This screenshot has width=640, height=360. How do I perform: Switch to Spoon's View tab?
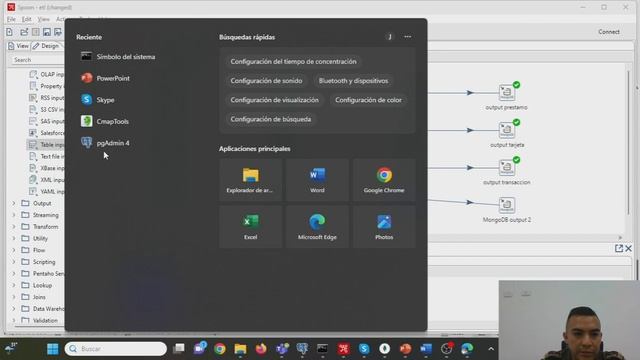tap(18, 46)
